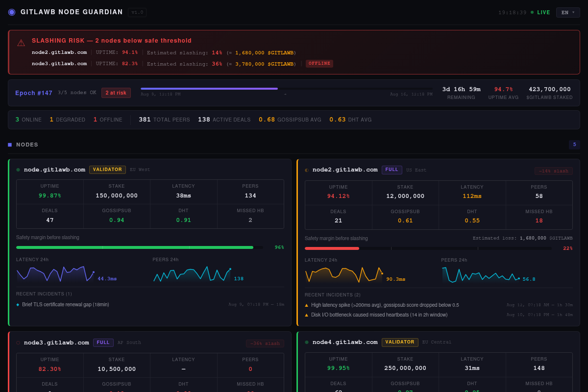The image size is (588, 392).
Task: Click the nodes count badge showing 5
Action: tap(574, 145)
